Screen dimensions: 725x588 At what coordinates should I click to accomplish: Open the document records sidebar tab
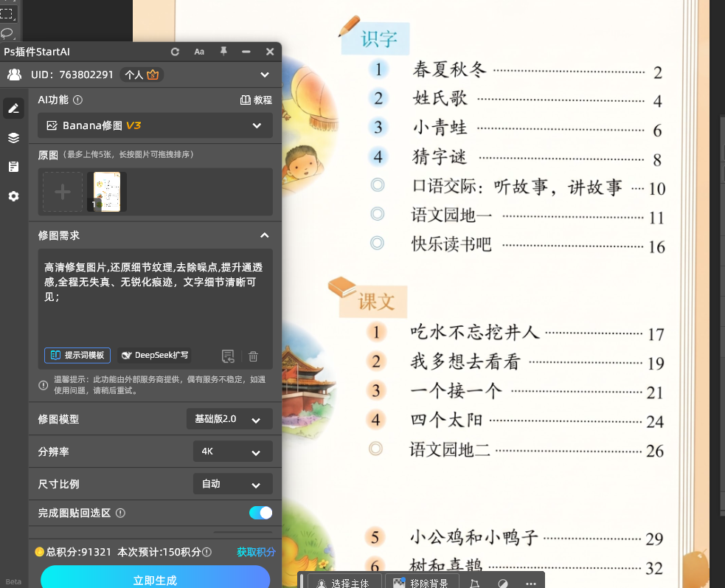coord(14,167)
